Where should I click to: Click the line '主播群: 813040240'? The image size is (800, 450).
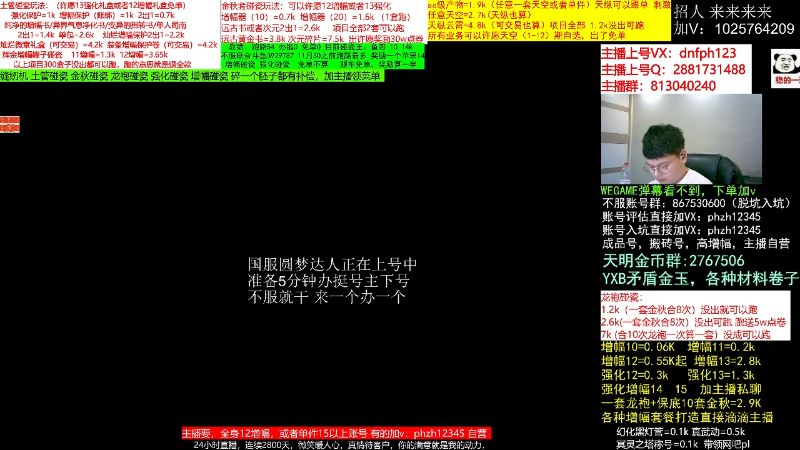658,86
